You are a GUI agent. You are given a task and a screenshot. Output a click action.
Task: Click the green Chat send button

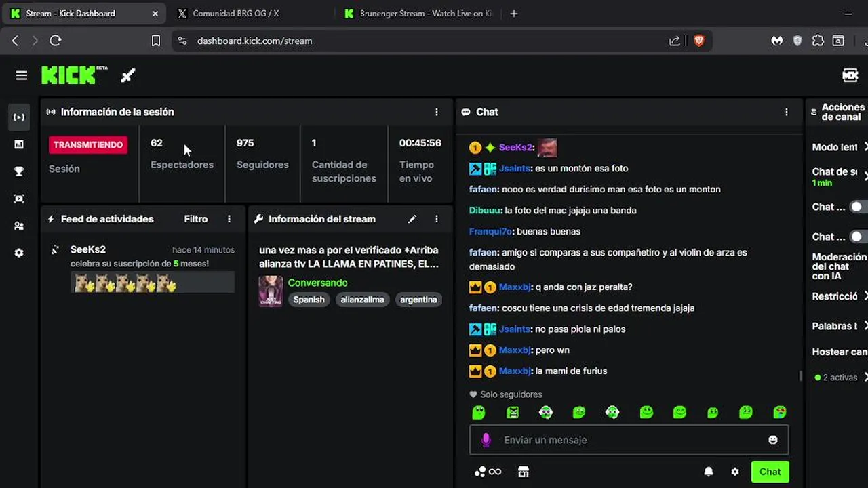[770, 472]
